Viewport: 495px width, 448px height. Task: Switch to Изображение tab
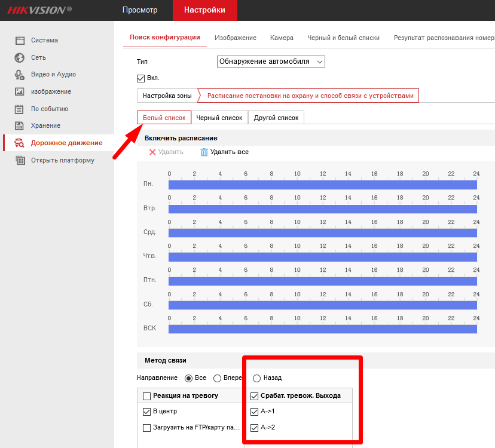click(x=235, y=38)
